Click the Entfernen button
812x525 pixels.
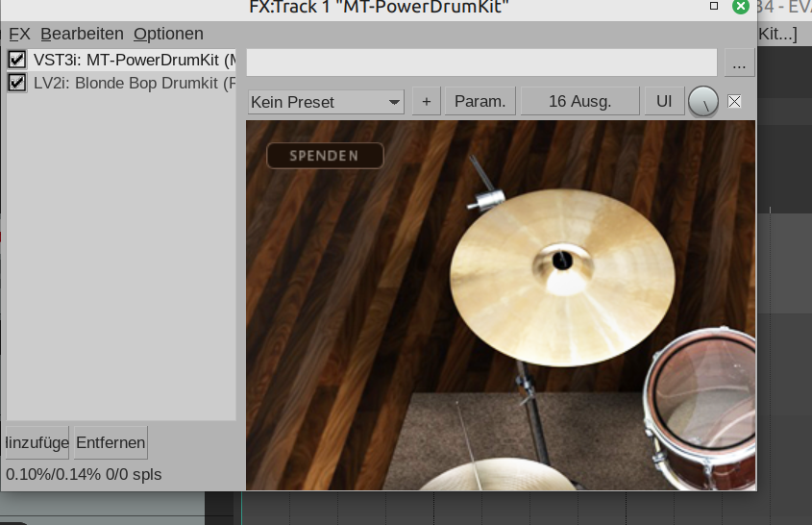[x=111, y=442]
